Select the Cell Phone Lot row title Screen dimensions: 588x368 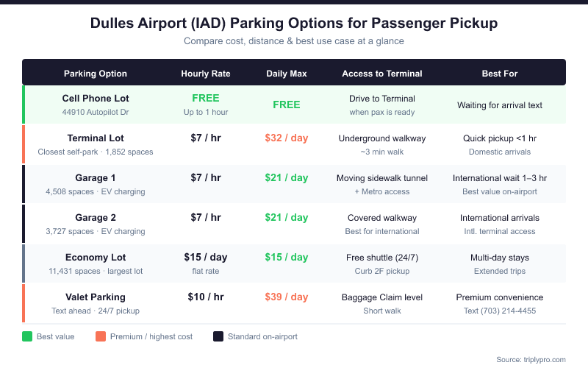[x=96, y=99]
